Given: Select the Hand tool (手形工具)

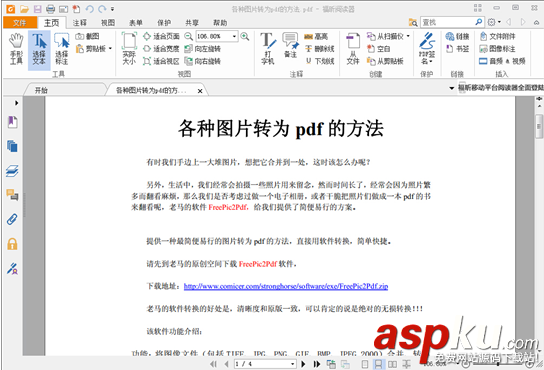Looking at the screenshot, I should pos(16,49).
